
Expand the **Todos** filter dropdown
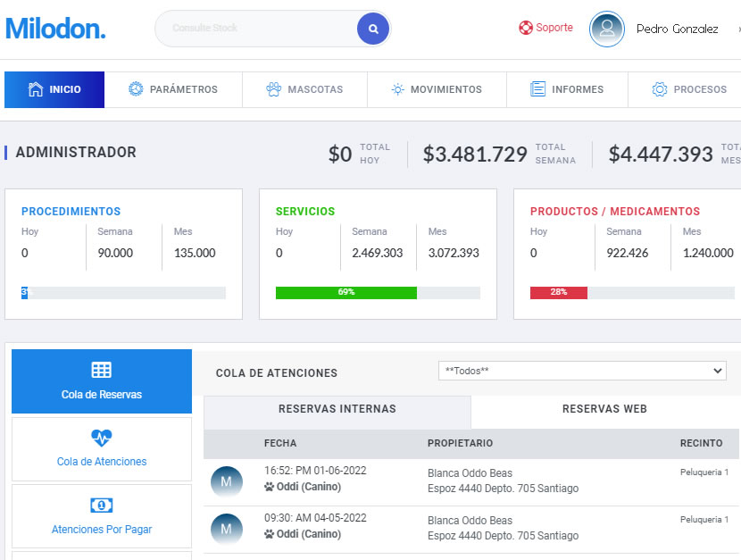(582, 371)
